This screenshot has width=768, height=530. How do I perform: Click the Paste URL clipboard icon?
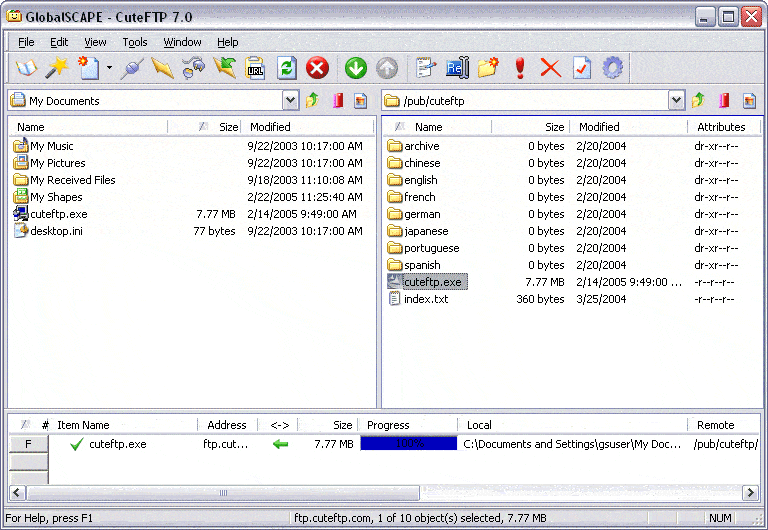[x=256, y=68]
